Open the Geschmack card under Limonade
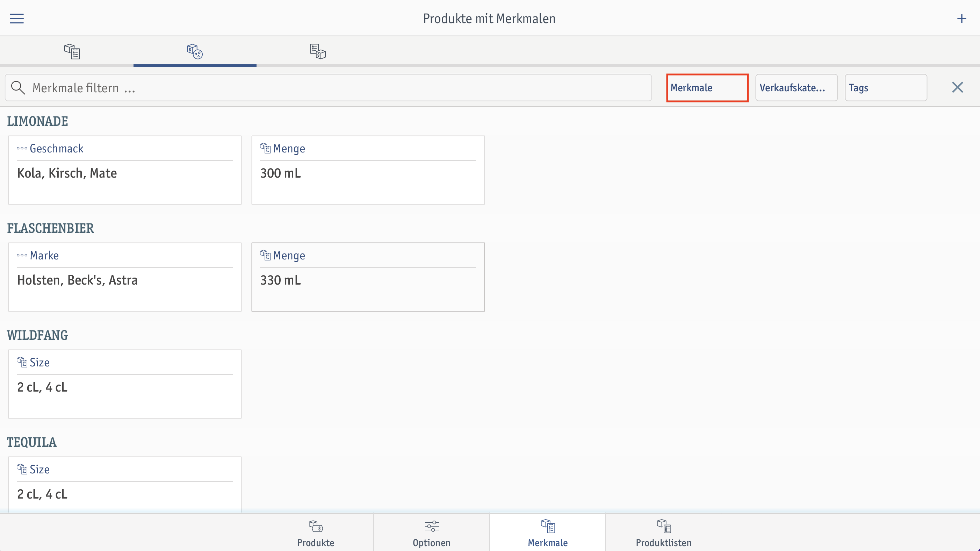Viewport: 980px width, 551px height. (x=125, y=170)
